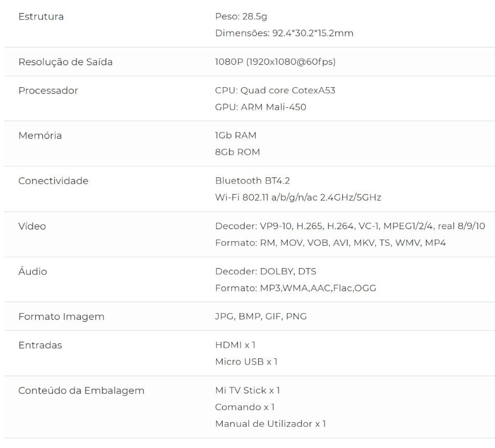Click the 1080P resolution value
This screenshot has width=495, height=448.
tap(275, 62)
